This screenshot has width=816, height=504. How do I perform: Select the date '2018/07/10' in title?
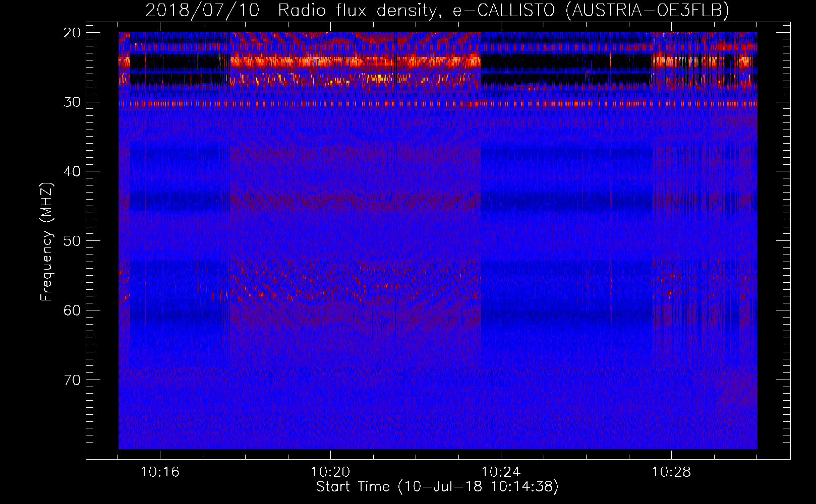pyautogui.click(x=202, y=10)
